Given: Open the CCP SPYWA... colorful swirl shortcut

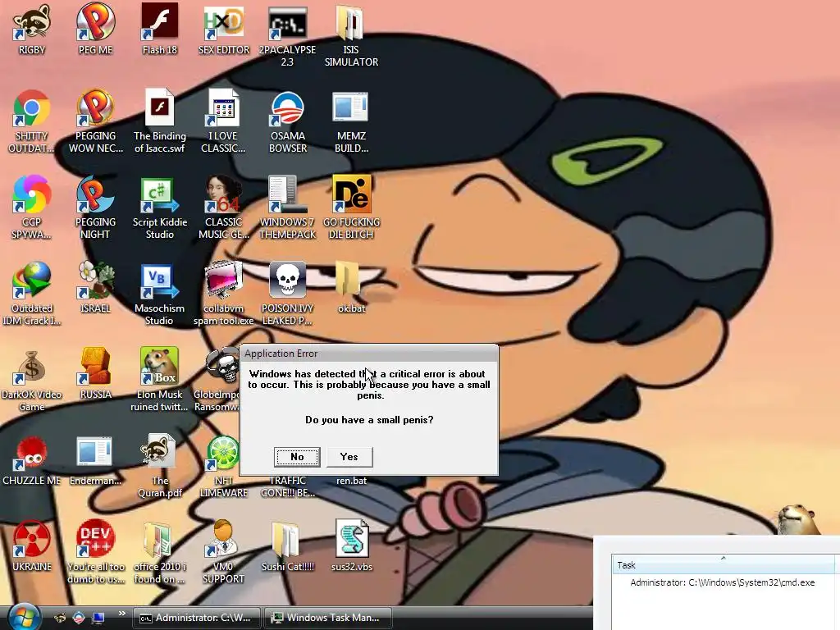Looking at the screenshot, I should [32, 208].
